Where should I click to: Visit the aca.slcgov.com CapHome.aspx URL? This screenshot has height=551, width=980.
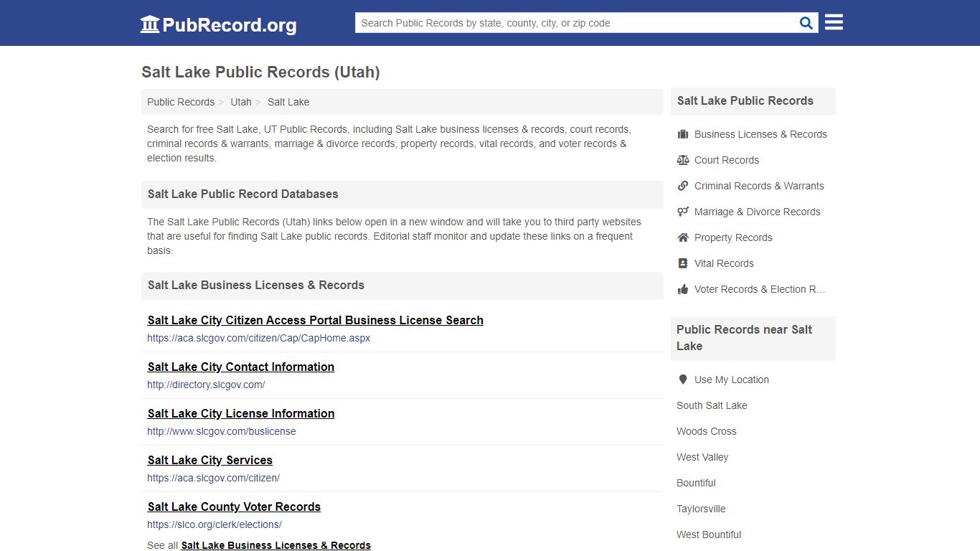click(x=259, y=338)
